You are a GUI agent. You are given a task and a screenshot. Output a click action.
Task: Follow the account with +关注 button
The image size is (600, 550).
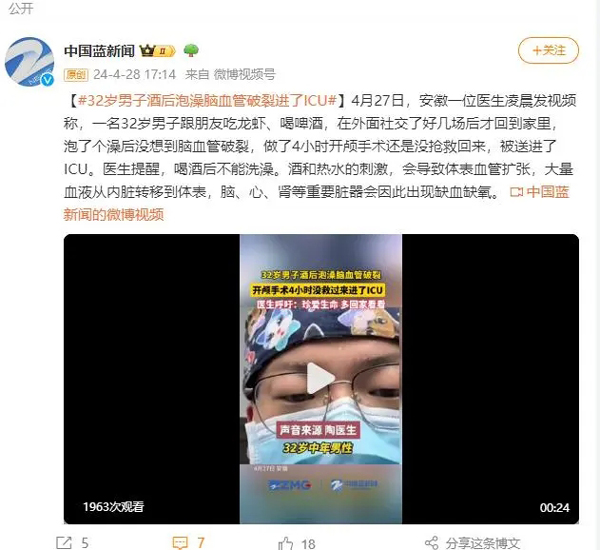click(548, 50)
